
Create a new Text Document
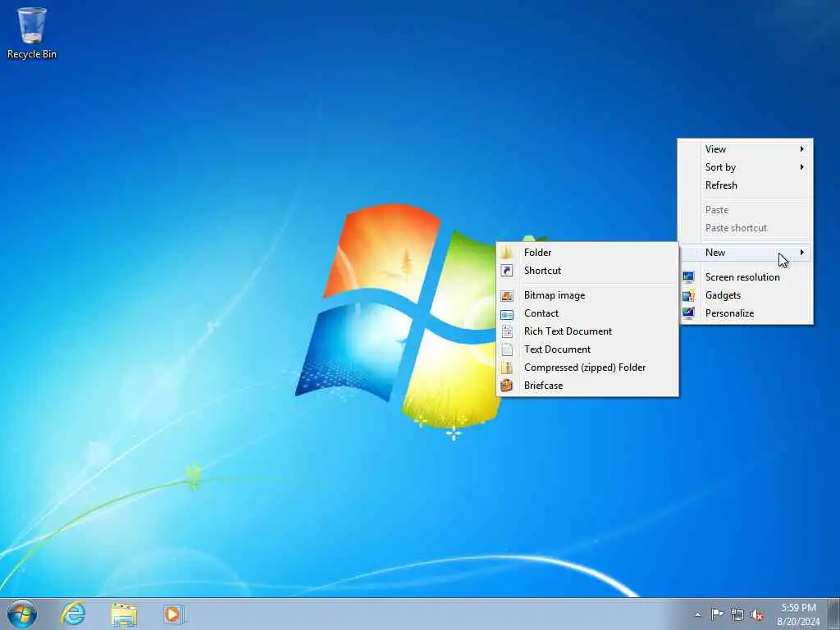[587, 349]
